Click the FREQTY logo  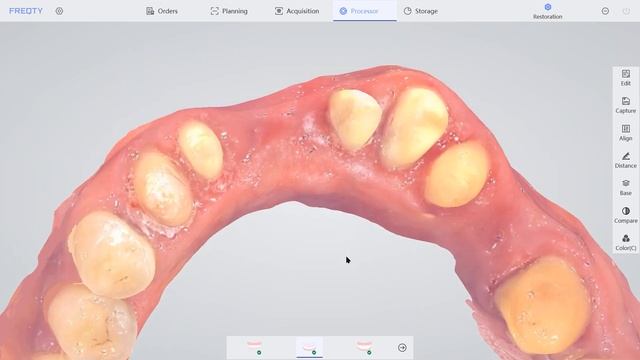click(x=26, y=11)
